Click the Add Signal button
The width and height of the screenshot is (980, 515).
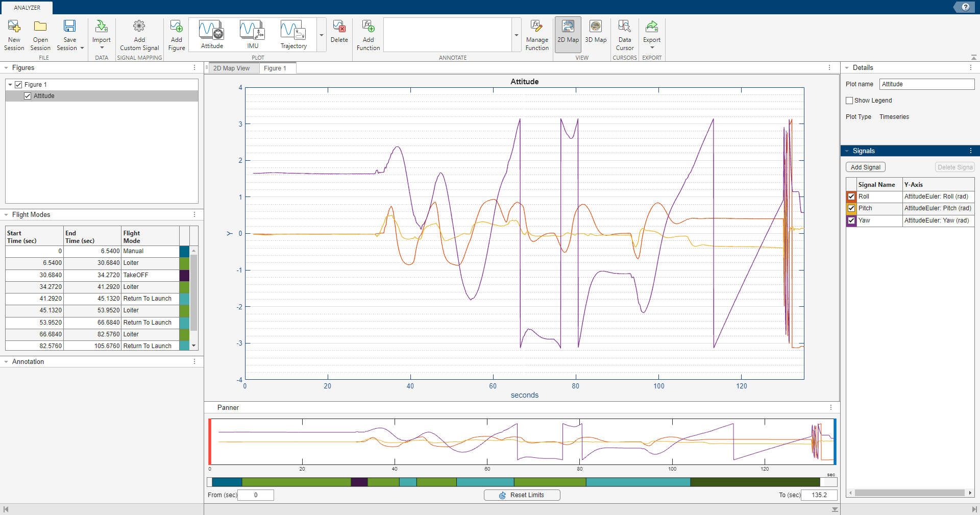pyautogui.click(x=865, y=167)
